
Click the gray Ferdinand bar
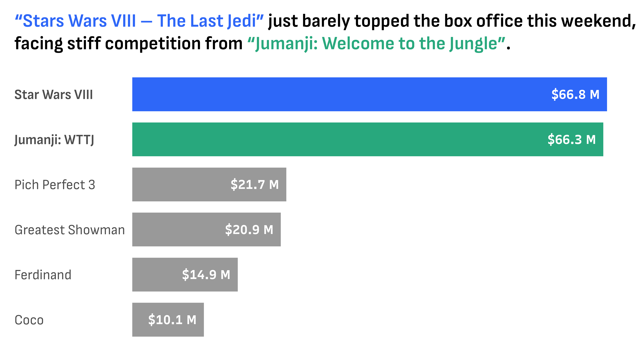coord(155,274)
